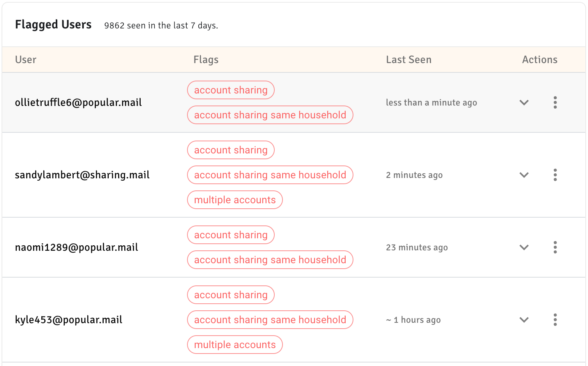
Task: Click the multiple accounts tag for kyle453
Action: (x=235, y=345)
